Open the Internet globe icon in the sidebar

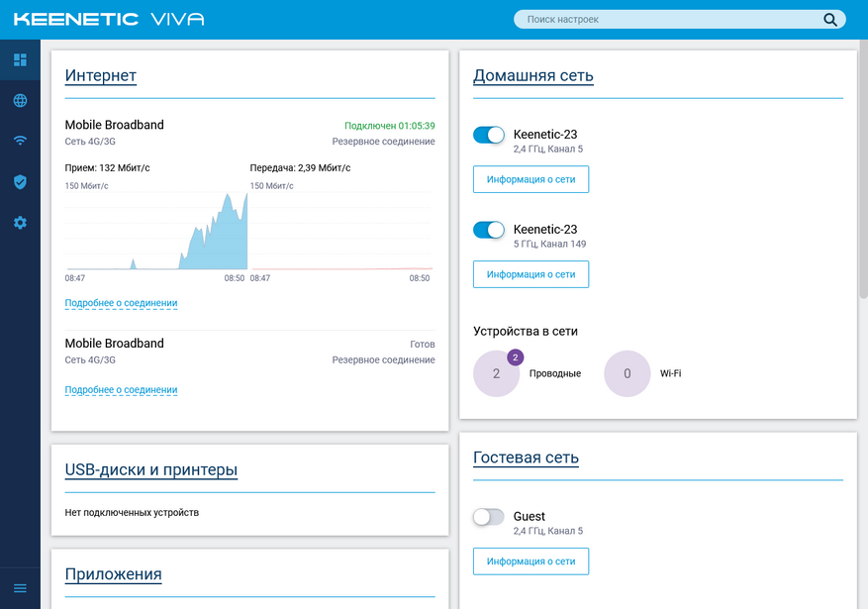tap(20, 100)
